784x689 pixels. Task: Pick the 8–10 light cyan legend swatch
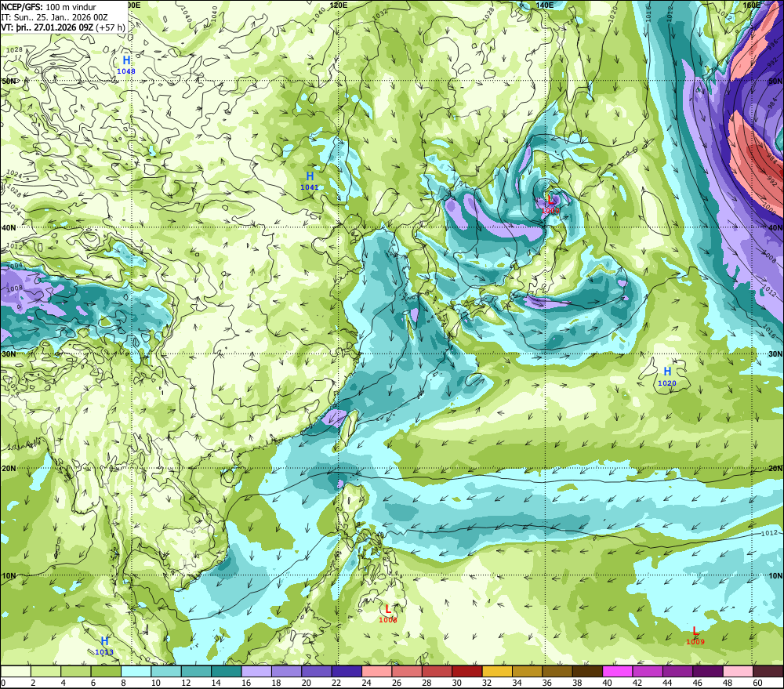(x=136, y=671)
